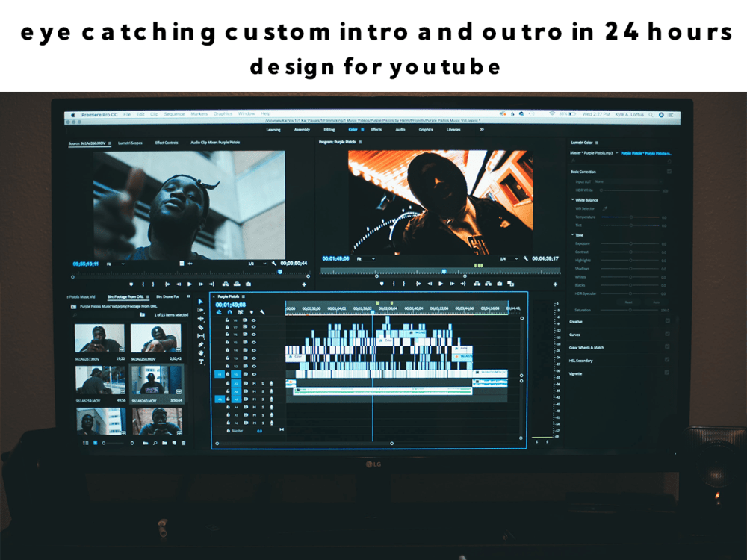The height and width of the screenshot is (560, 747).
Task: Adjust the Temperature slider
Action: pos(630,217)
